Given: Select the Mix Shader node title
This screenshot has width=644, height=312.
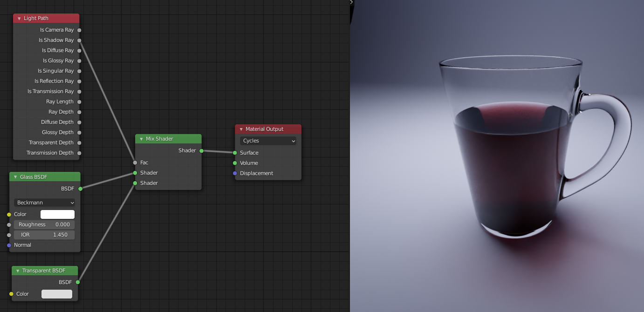Looking at the screenshot, I should (x=159, y=139).
